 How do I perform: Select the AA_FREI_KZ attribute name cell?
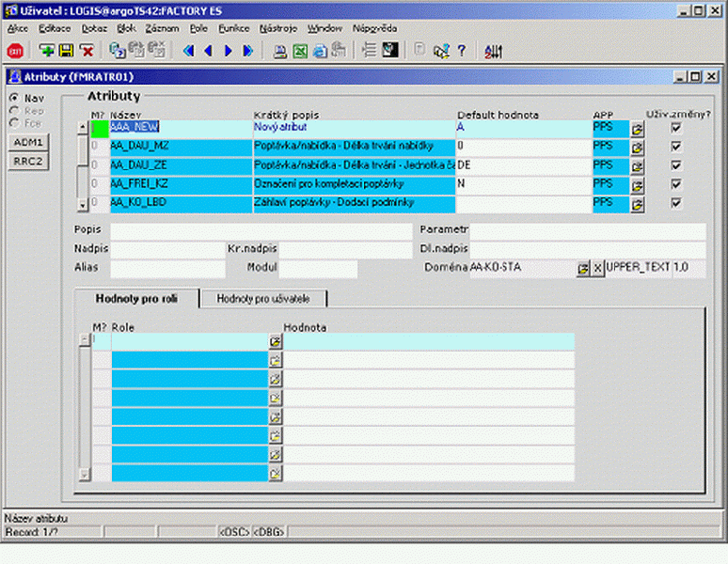pyautogui.click(x=182, y=185)
